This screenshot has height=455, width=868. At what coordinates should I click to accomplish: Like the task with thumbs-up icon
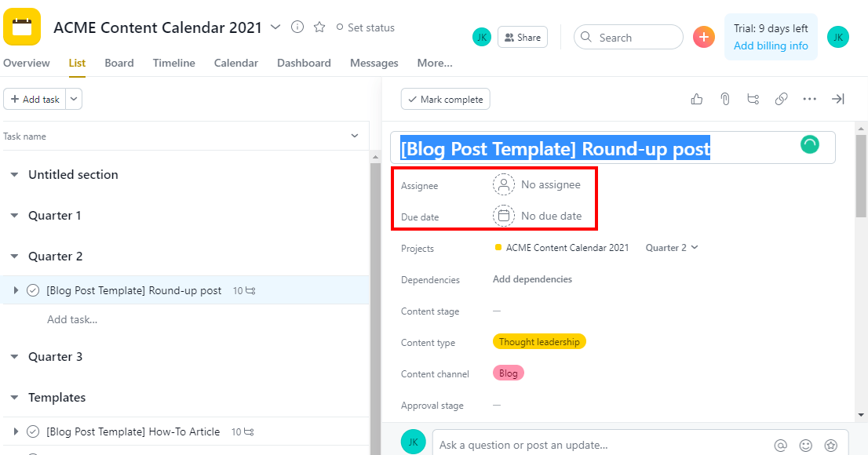tap(696, 99)
